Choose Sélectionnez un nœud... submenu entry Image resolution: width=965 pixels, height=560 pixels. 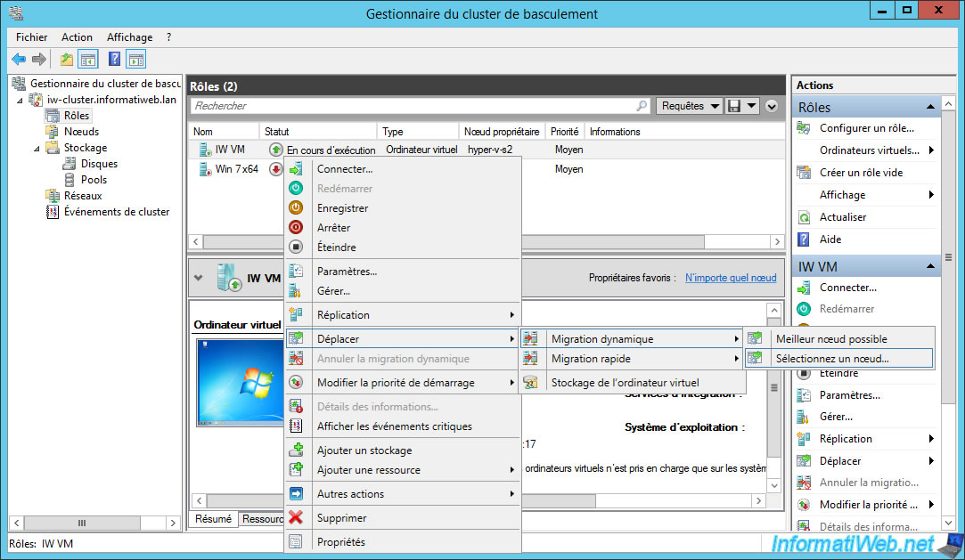[x=831, y=359]
